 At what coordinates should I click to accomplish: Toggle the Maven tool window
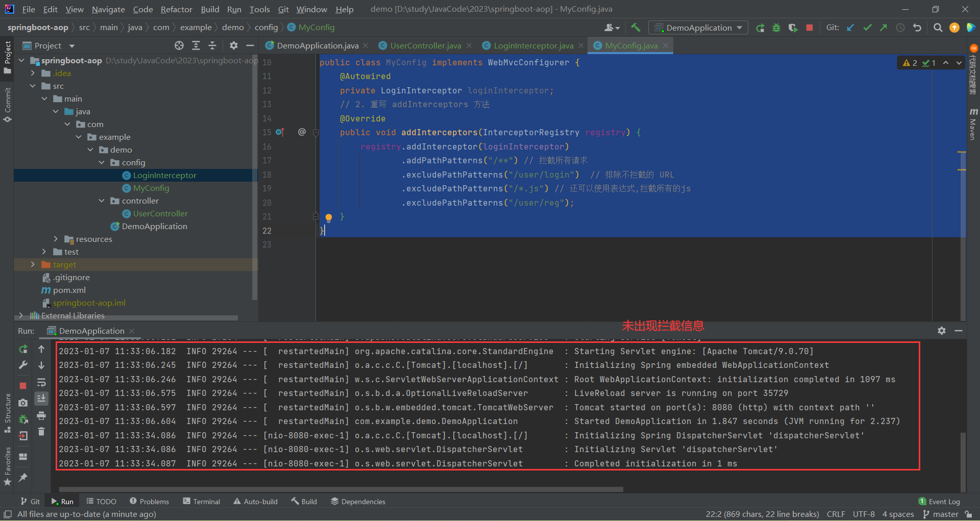pyautogui.click(x=973, y=124)
